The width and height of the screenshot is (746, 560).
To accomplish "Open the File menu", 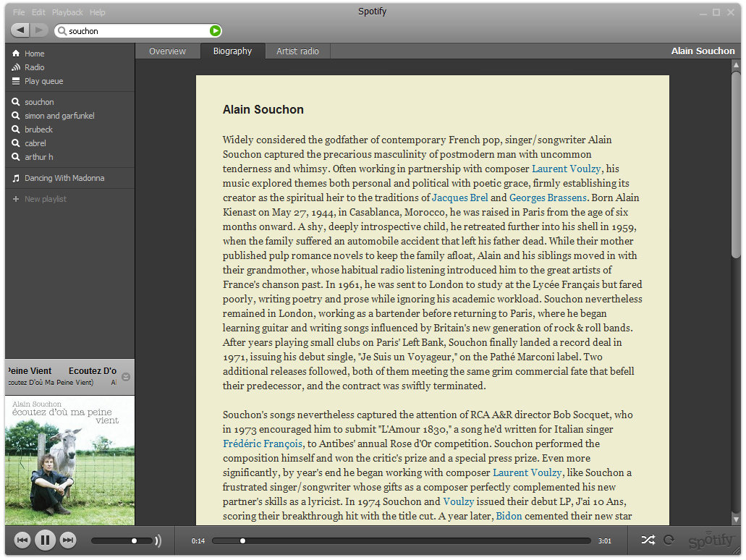I will (19, 12).
